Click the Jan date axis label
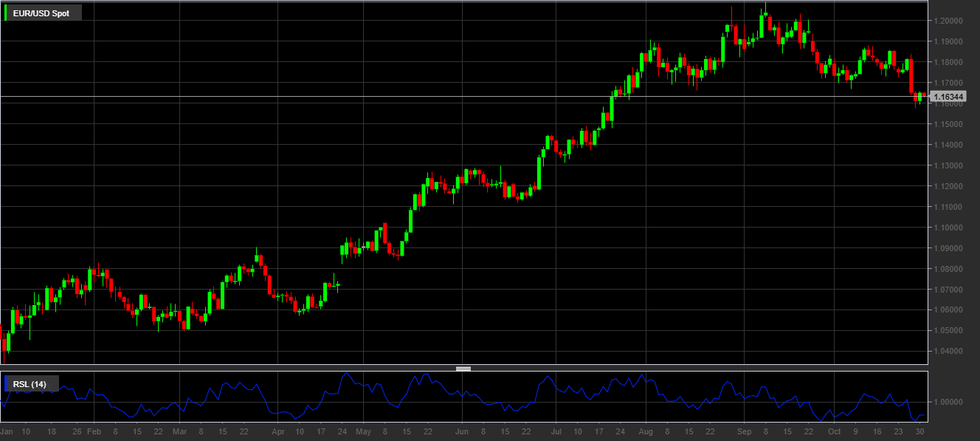 point(7,431)
